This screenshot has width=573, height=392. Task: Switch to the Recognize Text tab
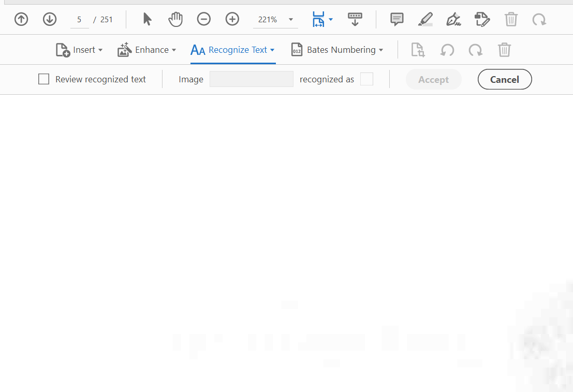click(x=232, y=50)
